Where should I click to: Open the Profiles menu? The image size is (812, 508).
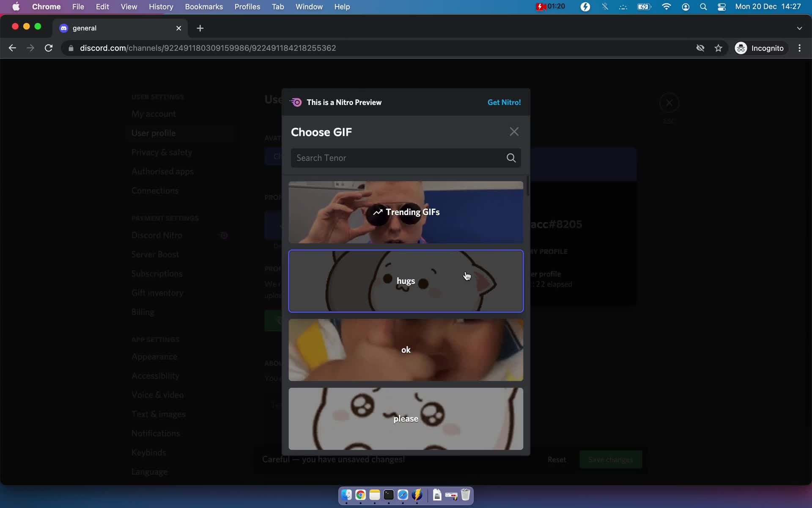[x=247, y=7]
